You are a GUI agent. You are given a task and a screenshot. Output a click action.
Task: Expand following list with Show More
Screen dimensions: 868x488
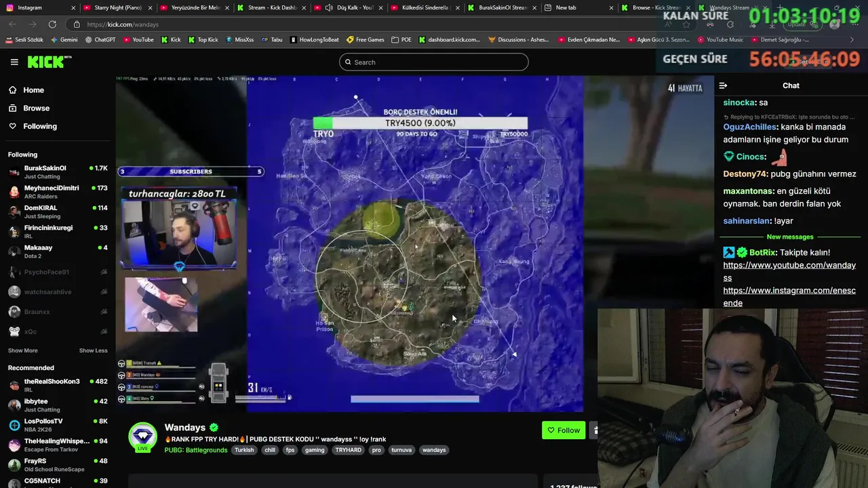[22, 350]
